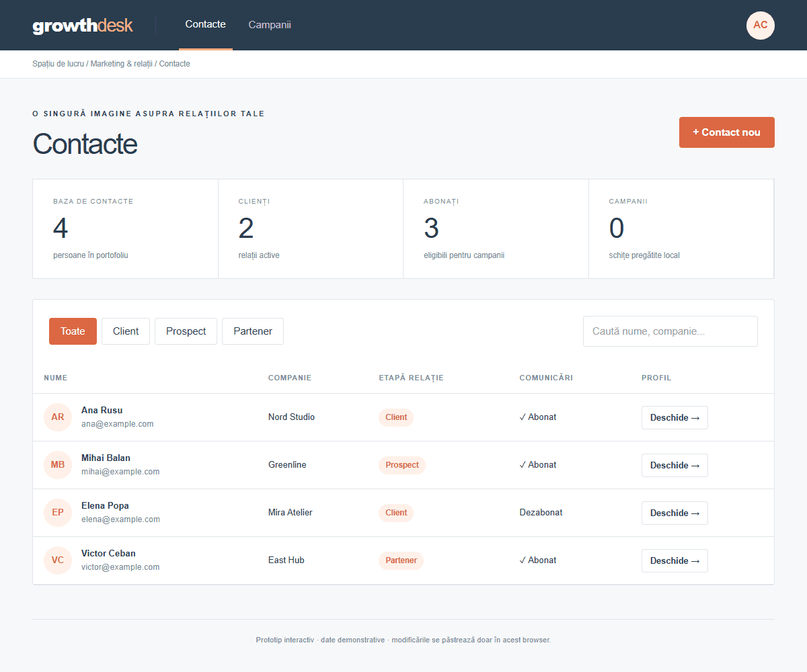Screen dimensions: 807x672
Task: Click the Clienți stat card
Action: [x=311, y=228]
